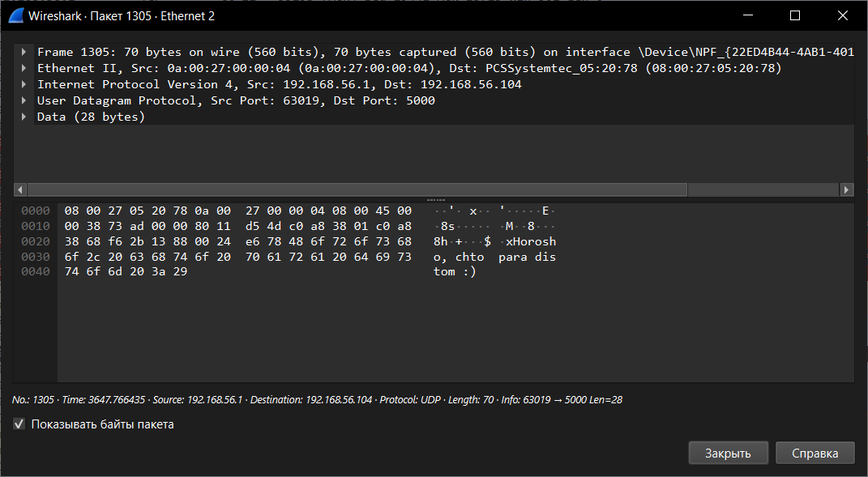Click ASCII text 'para dis' in bytes pane
This screenshot has width=868, height=477.
tap(527, 258)
